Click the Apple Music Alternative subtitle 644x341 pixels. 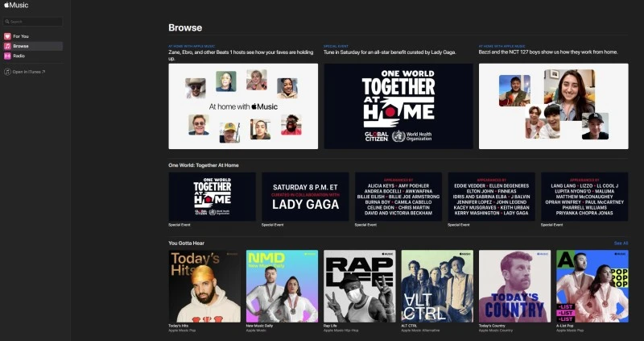point(420,331)
